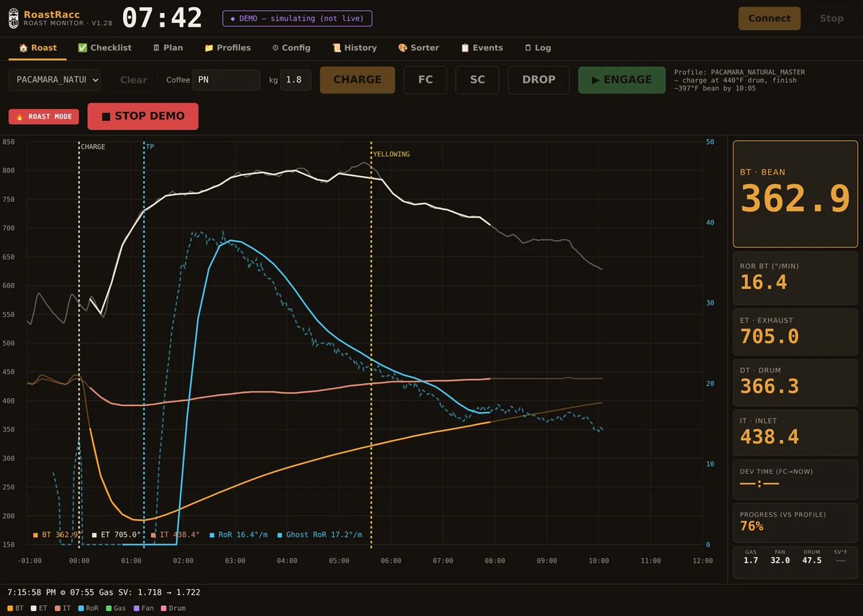Switch to the History tab
863x616 pixels.
(354, 47)
